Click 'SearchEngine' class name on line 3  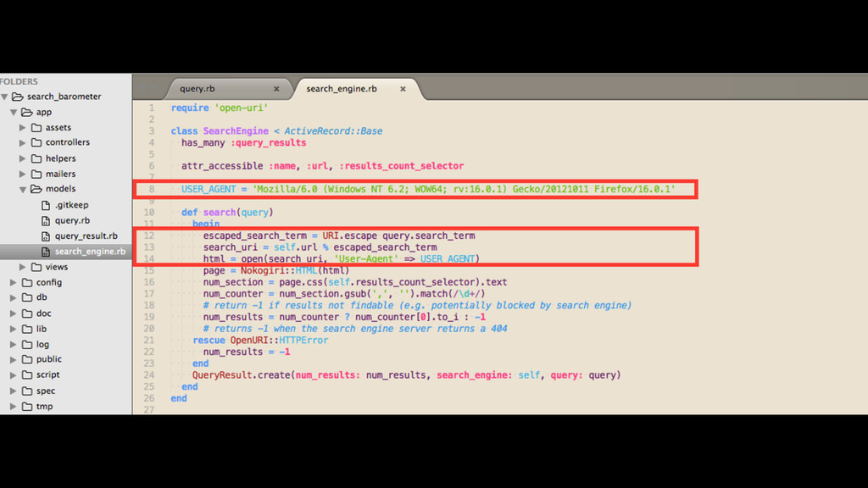[x=236, y=131]
